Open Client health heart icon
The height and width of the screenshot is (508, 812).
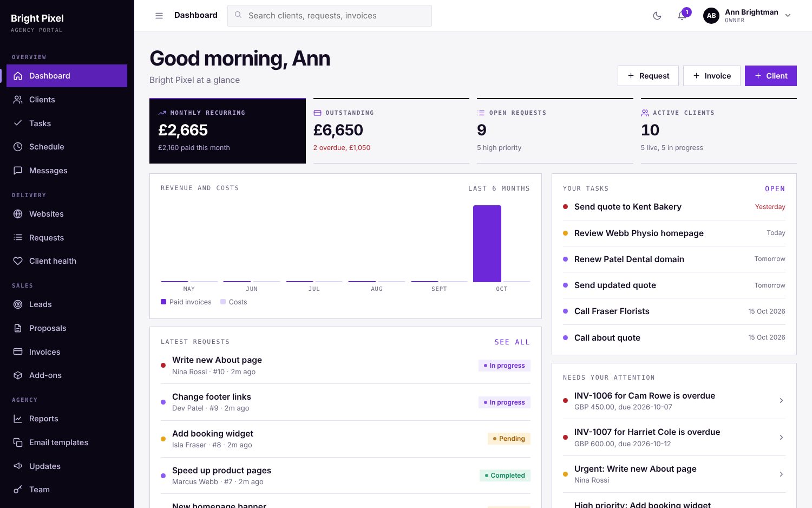point(18,261)
